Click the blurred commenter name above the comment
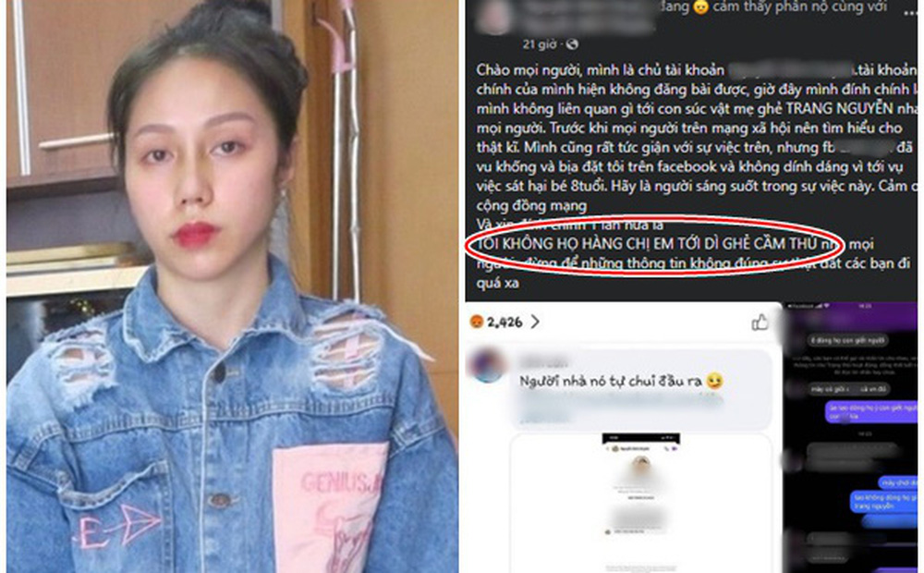The width and height of the screenshot is (924, 573). coord(544,362)
